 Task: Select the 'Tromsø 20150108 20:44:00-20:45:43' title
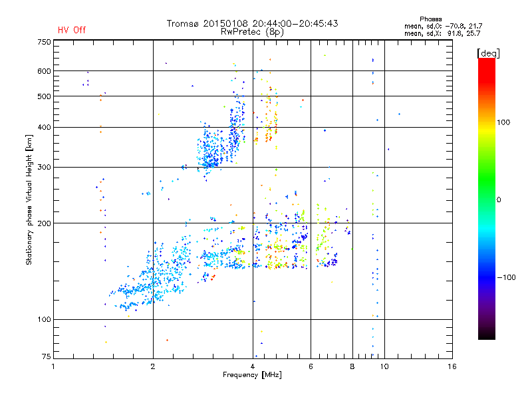pyautogui.click(x=252, y=23)
